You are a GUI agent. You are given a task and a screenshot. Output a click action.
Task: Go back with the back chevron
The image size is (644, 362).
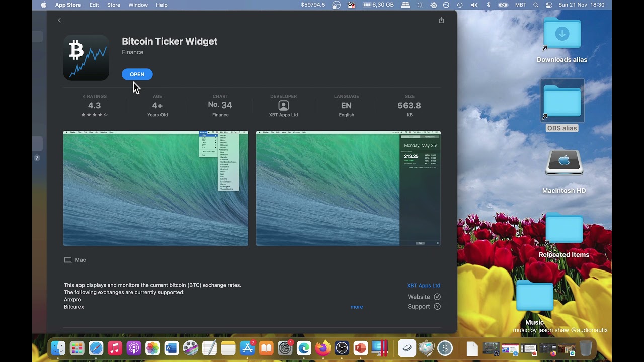pos(59,21)
